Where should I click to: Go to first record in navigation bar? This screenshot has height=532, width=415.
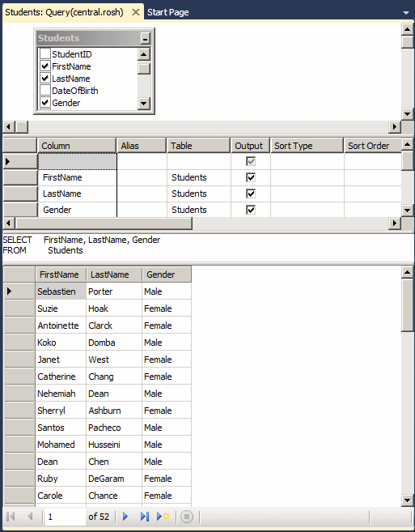click(11, 517)
